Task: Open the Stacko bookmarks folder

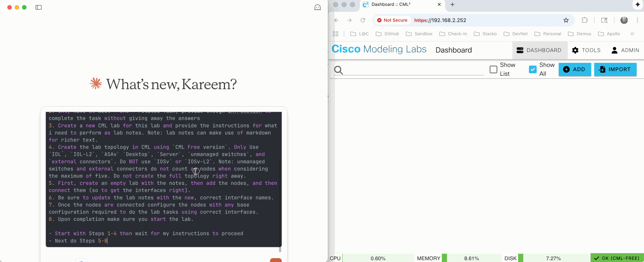Action: (485, 34)
